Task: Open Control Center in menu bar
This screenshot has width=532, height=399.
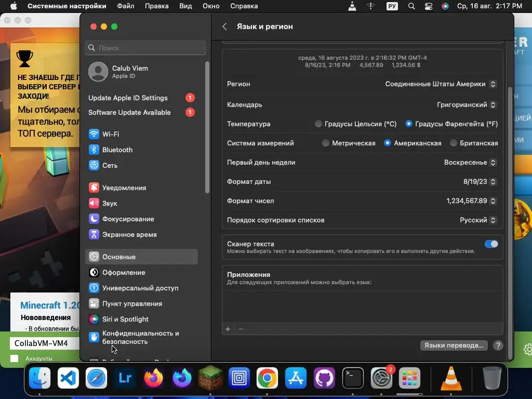Action: click(429, 6)
